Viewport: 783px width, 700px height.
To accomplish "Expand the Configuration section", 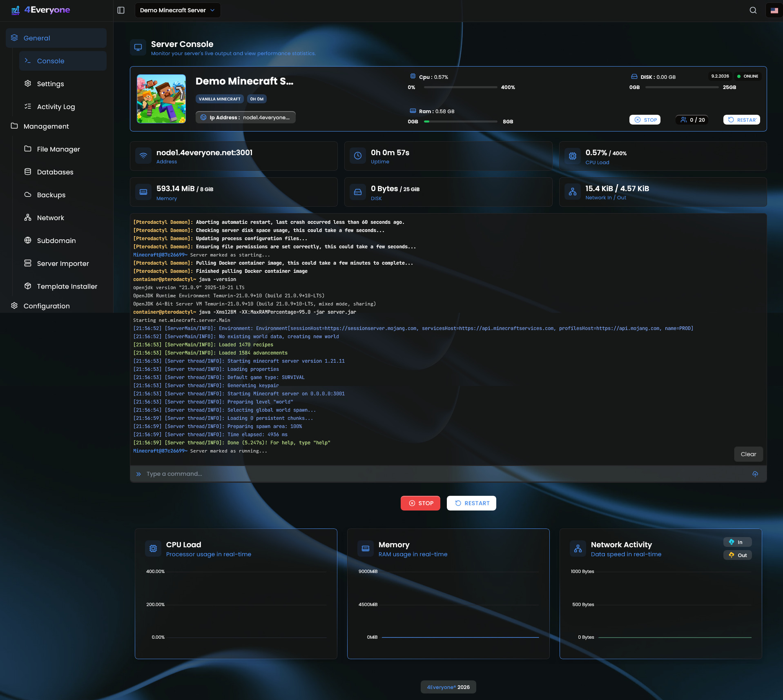I will 47,305.
